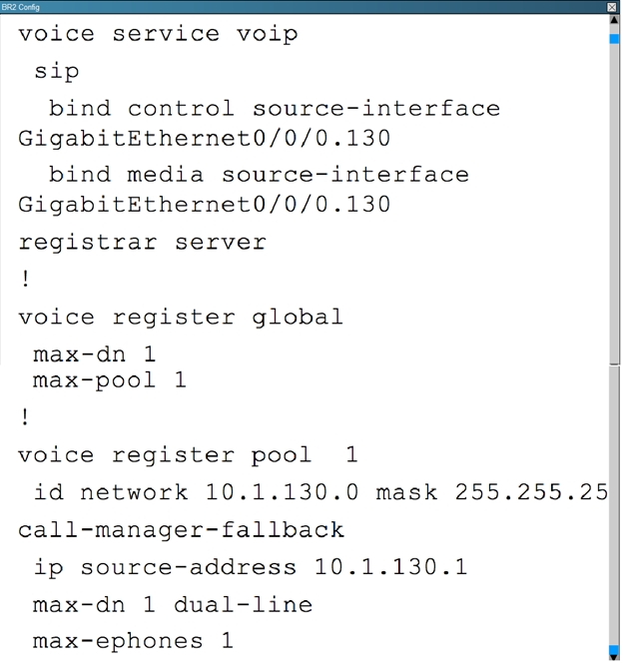The height and width of the screenshot is (672, 623).
Task: Click the 'voice service voip' line
Action: coord(158,34)
